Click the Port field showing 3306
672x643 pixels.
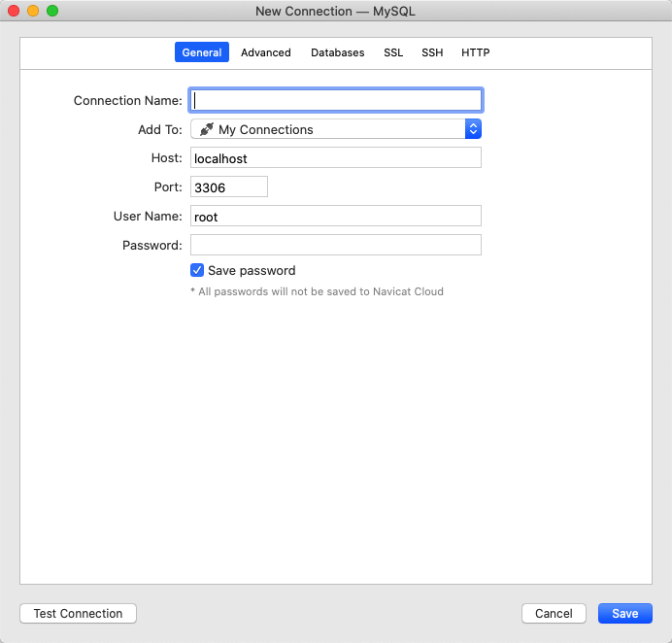229,186
